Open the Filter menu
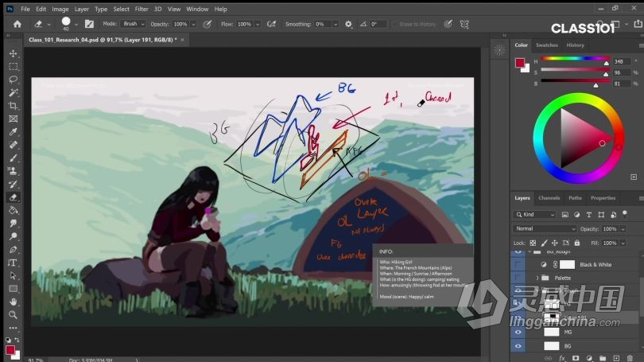 coord(142,9)
